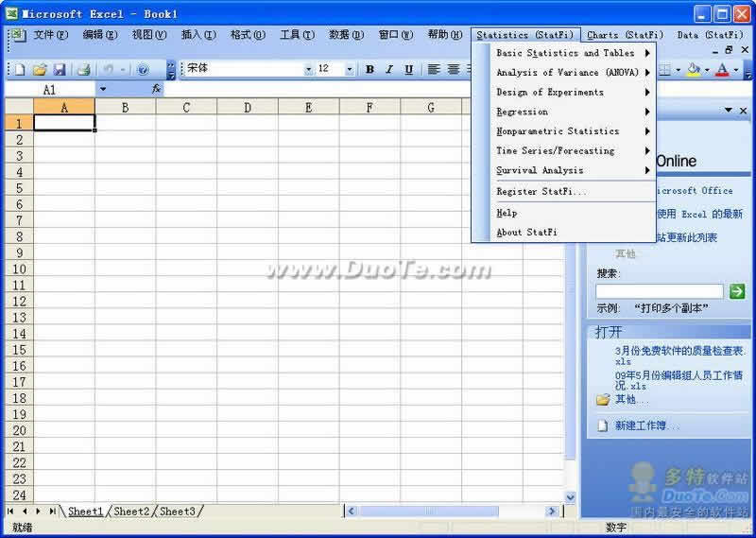Screen dimensions: 756x538
Task: Open the Fill Color dropdown arrow
Action: [707, 70]
